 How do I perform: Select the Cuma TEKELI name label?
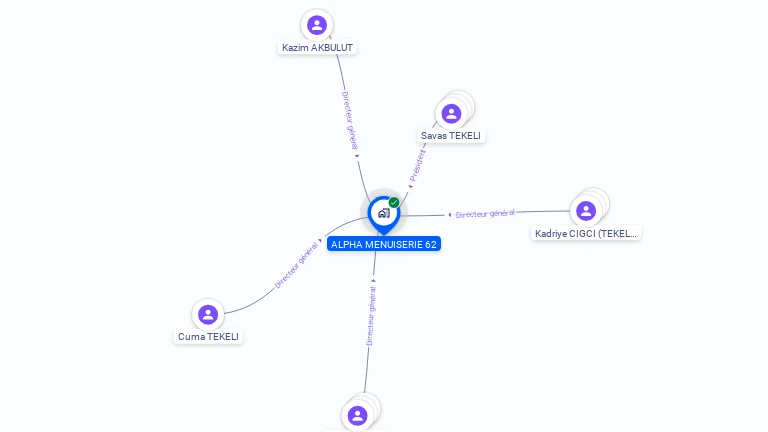pyautogui.click(x=208, y=336)
